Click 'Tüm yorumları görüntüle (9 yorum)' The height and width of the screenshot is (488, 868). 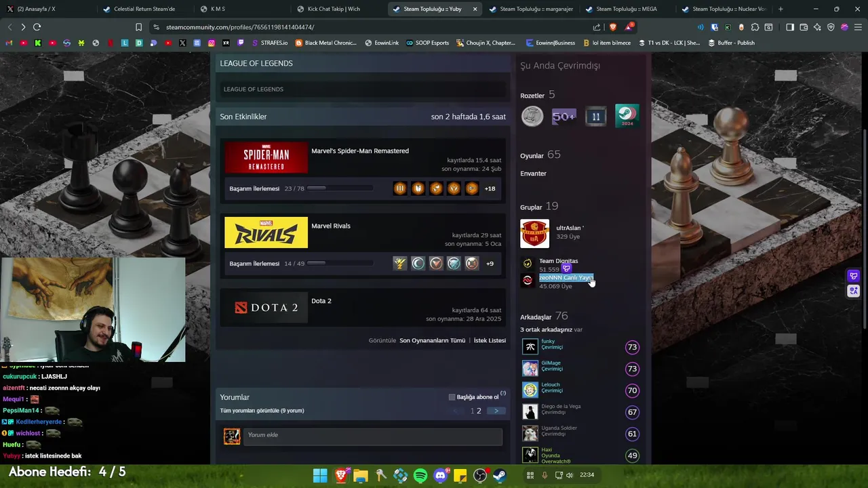(262, 411)
